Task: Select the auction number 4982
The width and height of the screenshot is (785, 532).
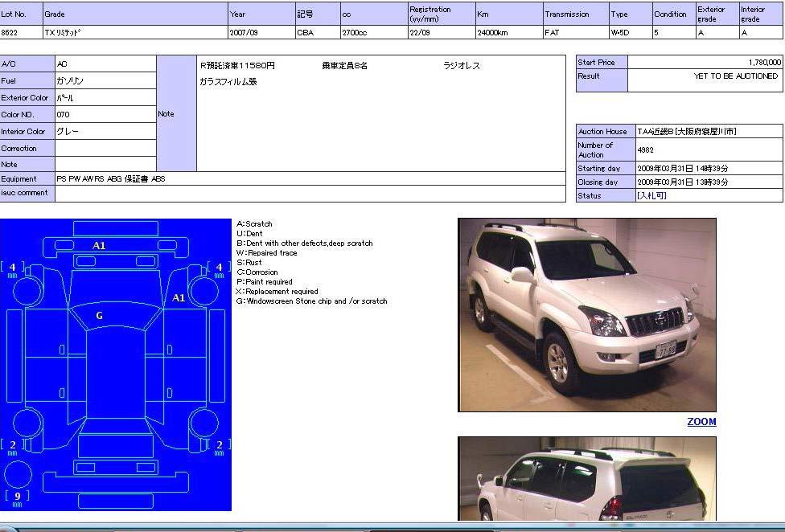Action: 645,149
